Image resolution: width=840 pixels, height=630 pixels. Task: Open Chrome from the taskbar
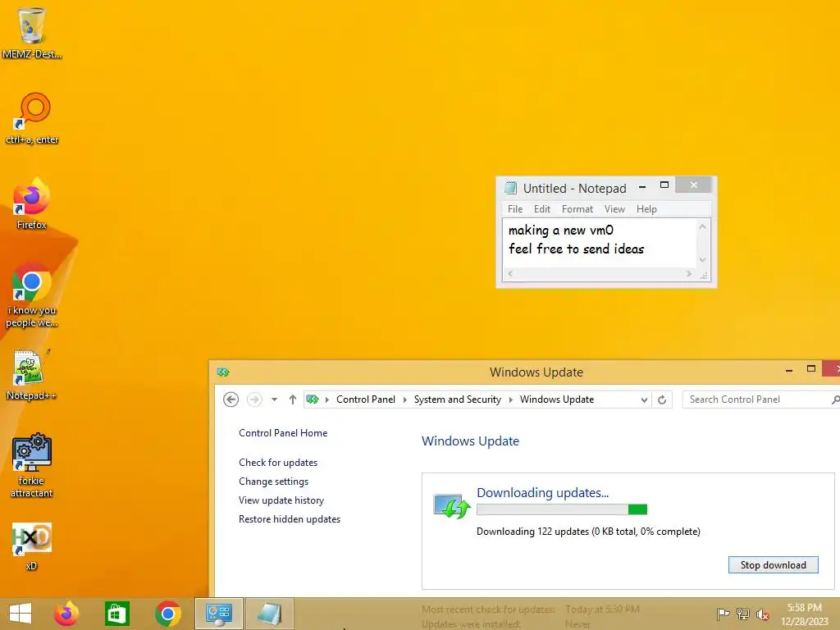click(167, 614)
